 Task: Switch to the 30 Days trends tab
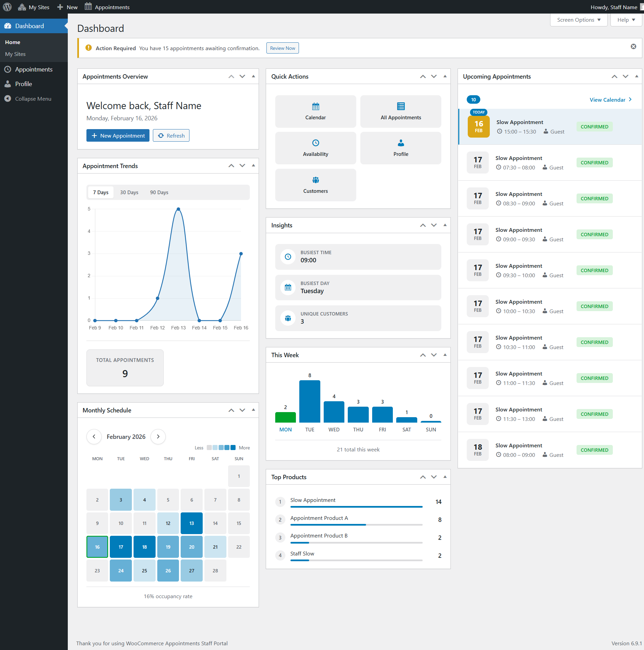coord(129,192)
